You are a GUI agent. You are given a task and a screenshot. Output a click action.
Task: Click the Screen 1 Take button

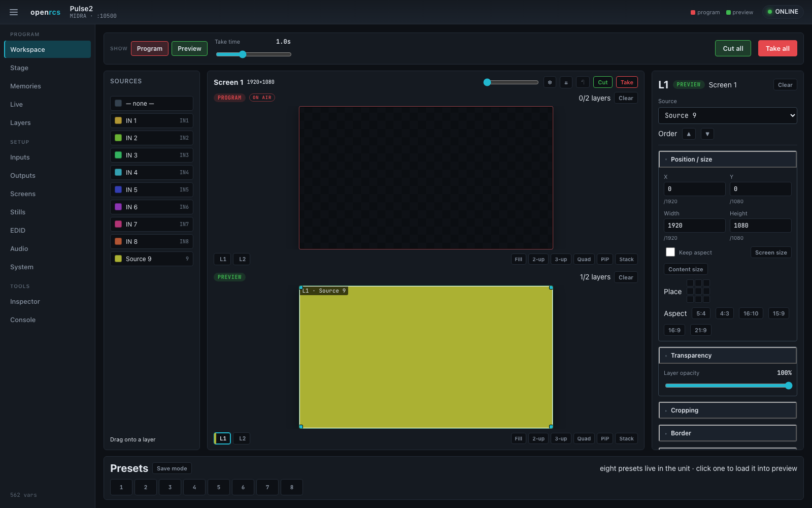click(x=627, y=82)
